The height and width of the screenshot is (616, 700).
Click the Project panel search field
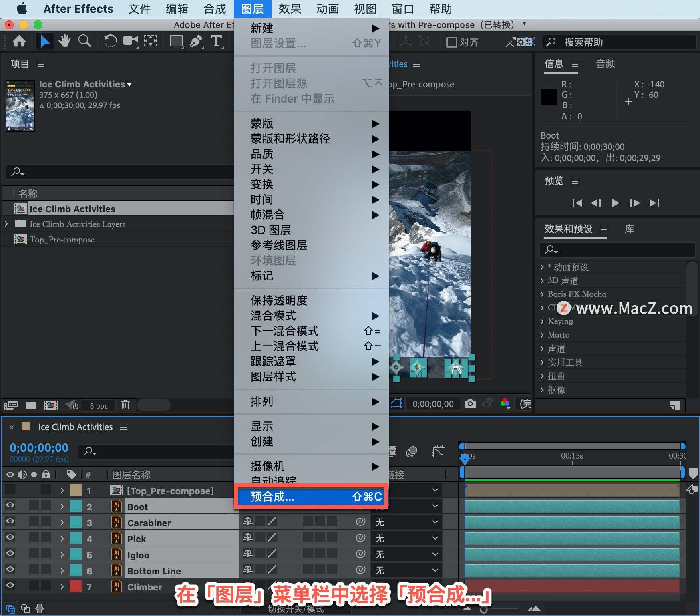coord(120,172)
